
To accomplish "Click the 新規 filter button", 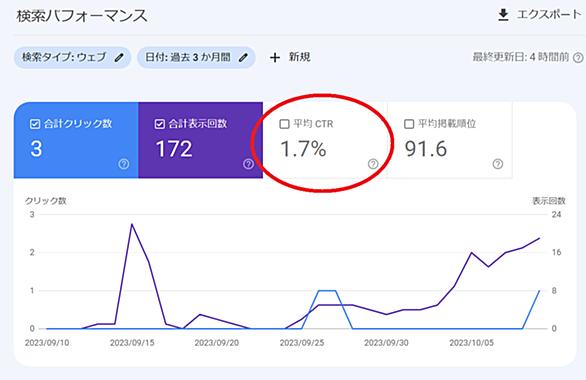I will click(x=290, y=58).
